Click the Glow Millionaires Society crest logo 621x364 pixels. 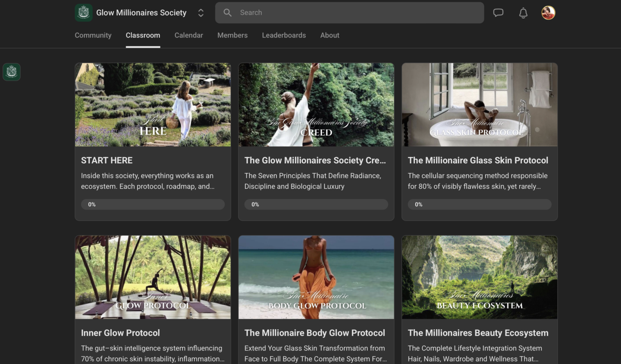[x=84, y=12]
